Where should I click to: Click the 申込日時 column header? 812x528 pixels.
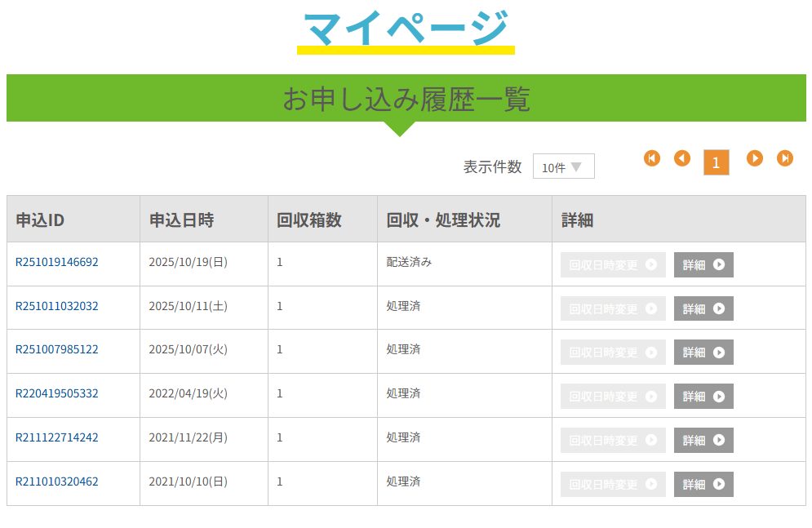(x=181, y=220)
